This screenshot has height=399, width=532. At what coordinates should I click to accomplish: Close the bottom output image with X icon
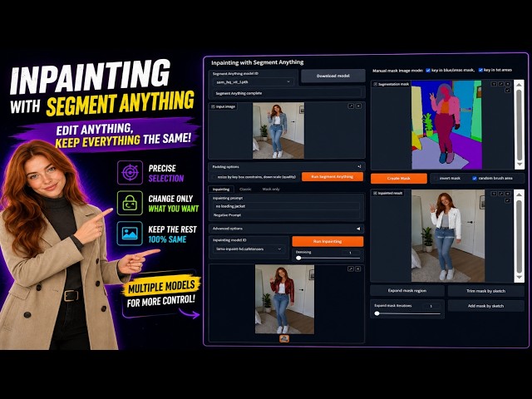(358, 268)
